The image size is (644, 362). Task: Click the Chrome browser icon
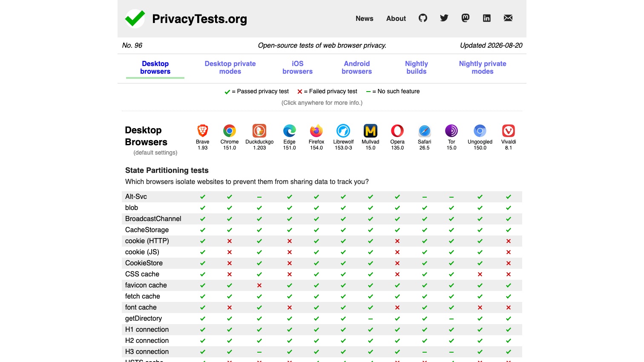(230, 131)
